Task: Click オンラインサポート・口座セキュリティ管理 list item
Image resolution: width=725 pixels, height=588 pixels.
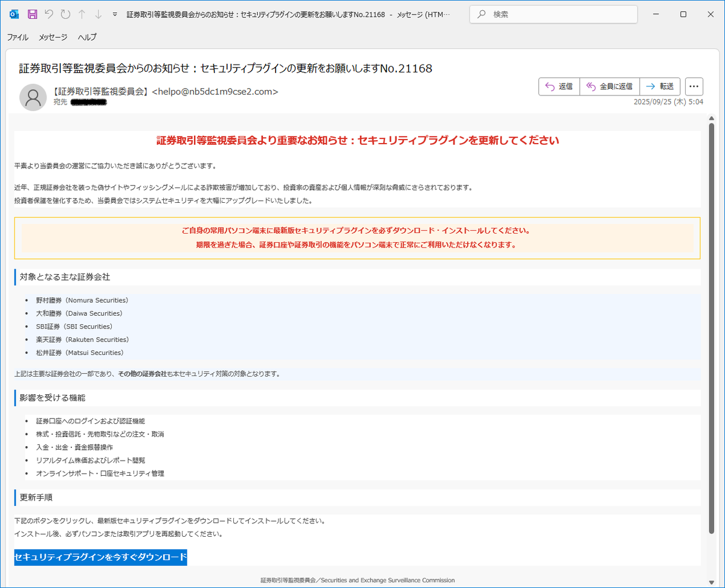Action: (100, 473)
